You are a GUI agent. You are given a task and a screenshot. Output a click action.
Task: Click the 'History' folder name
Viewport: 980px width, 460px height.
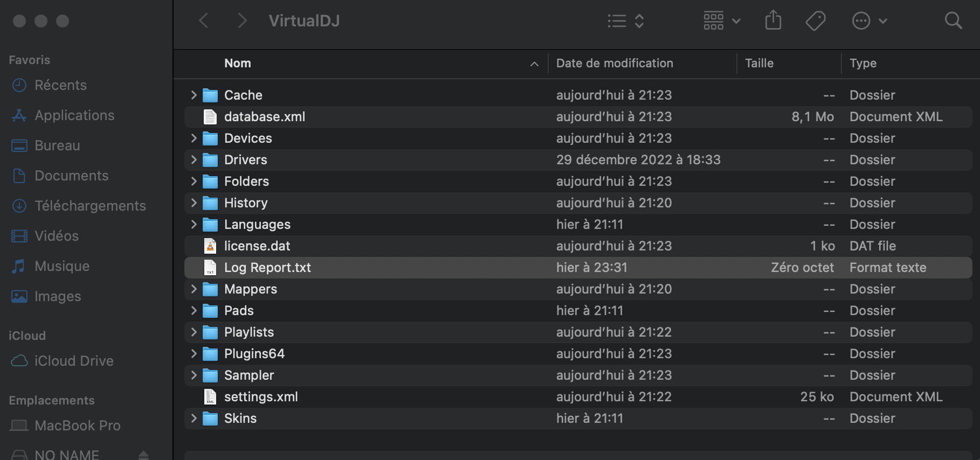(x=246, y=203)
